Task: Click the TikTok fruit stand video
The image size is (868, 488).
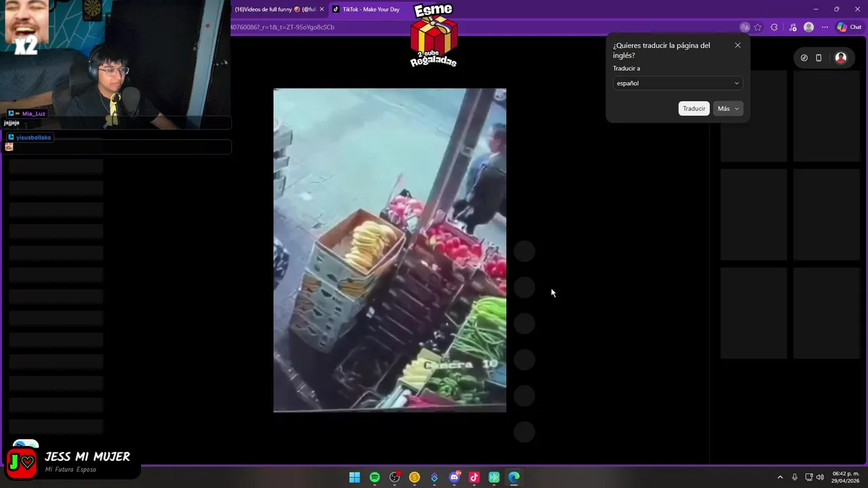Action: click(390, 250)
